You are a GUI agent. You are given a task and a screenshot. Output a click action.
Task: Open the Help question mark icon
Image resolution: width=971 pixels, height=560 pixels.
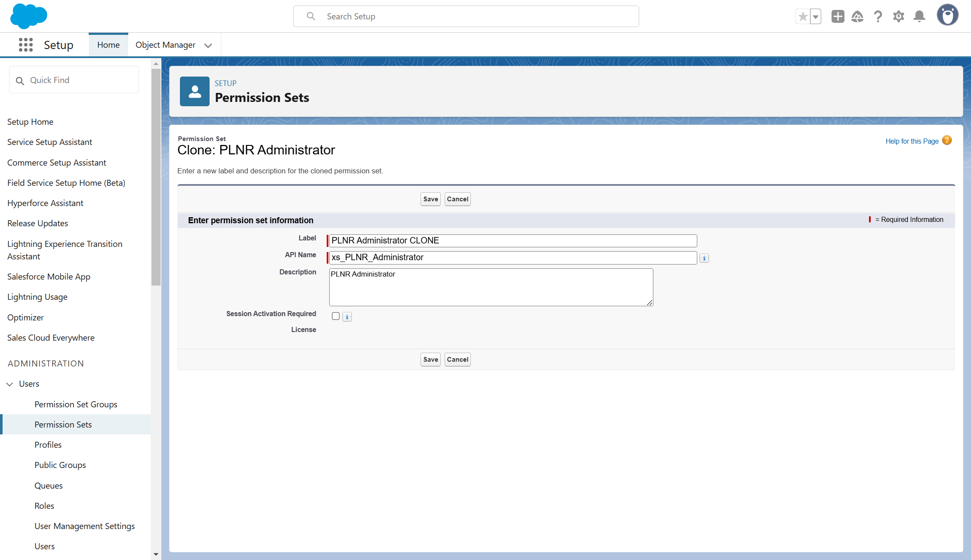[x=878, y=16]
